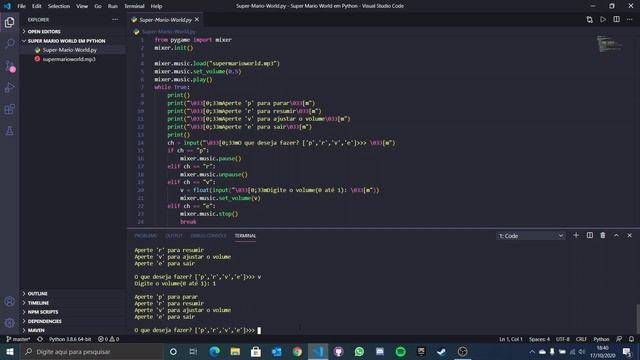
Task: Click the terminal panel vertical scrollbar
Action: (637, 319)
